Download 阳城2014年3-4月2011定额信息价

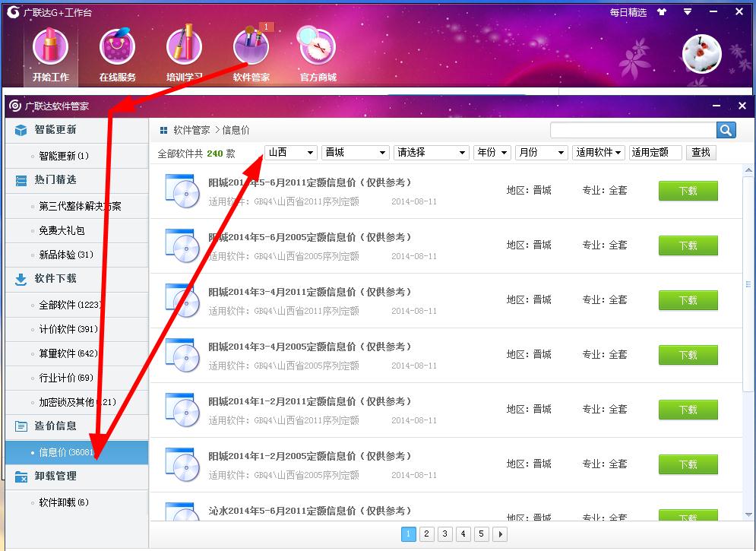pyautogui.click(x=688, y=300)
